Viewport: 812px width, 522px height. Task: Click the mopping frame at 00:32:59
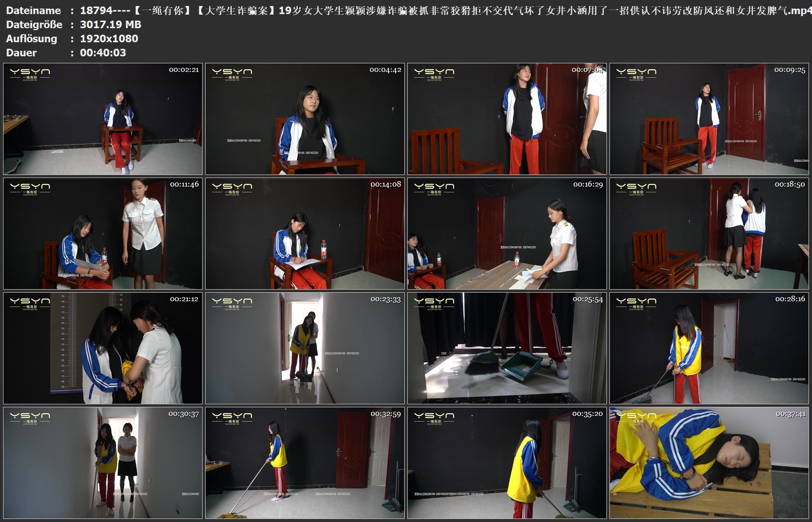coord(305,463)
